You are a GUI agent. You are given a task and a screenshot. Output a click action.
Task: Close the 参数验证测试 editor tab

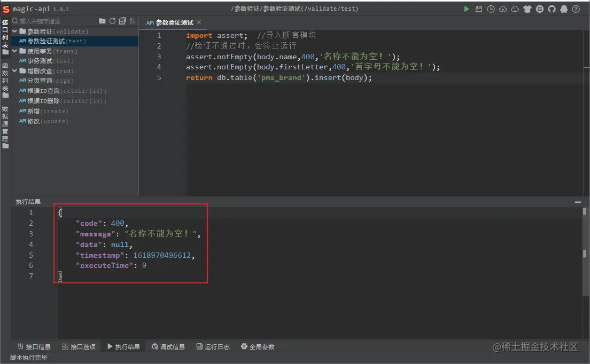(199, 22)
